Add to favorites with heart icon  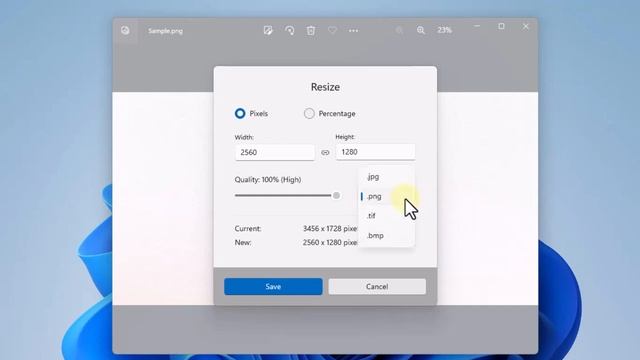coord(332,30)
